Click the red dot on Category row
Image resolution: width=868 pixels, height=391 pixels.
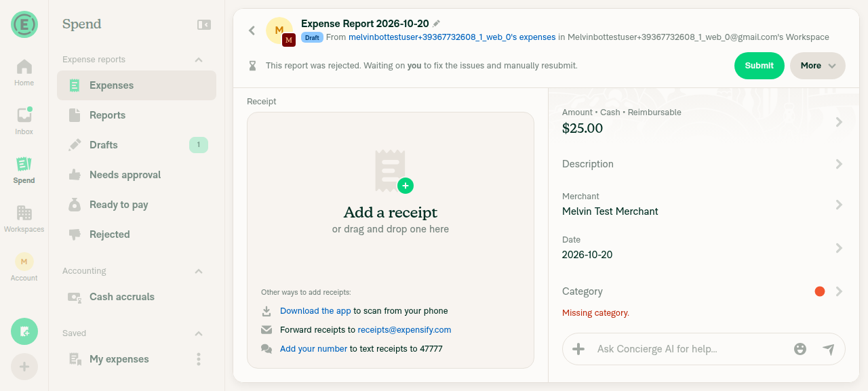pyautogui.click(x=820, y=291)
